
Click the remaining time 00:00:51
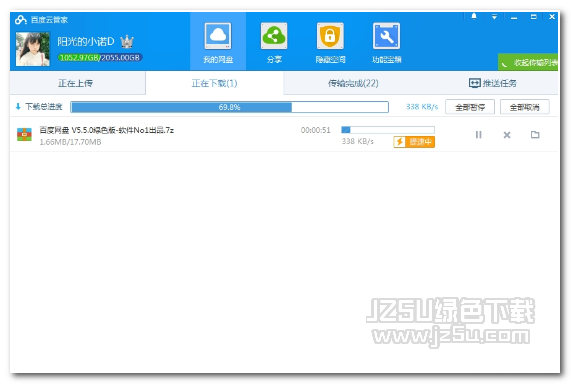(x=315, y=130)
